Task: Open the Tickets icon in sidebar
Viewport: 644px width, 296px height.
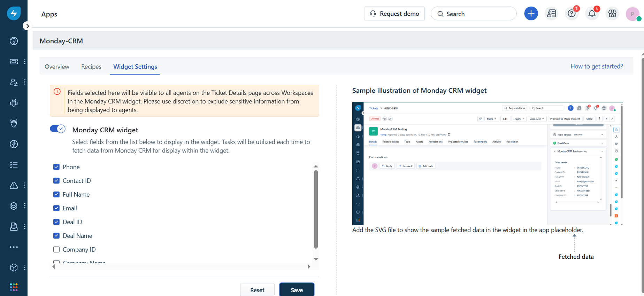Action: click(x=14, y=62)
